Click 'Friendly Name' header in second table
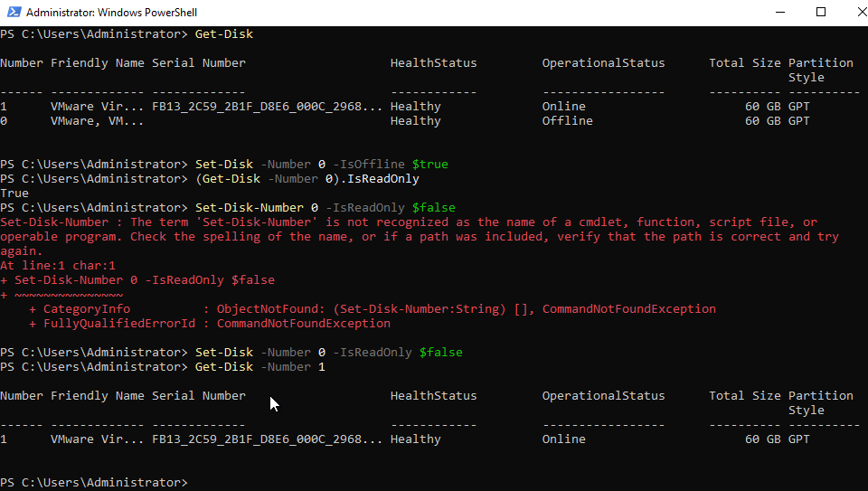The height and width of the screenshot is (491, 868). (98, 396)
